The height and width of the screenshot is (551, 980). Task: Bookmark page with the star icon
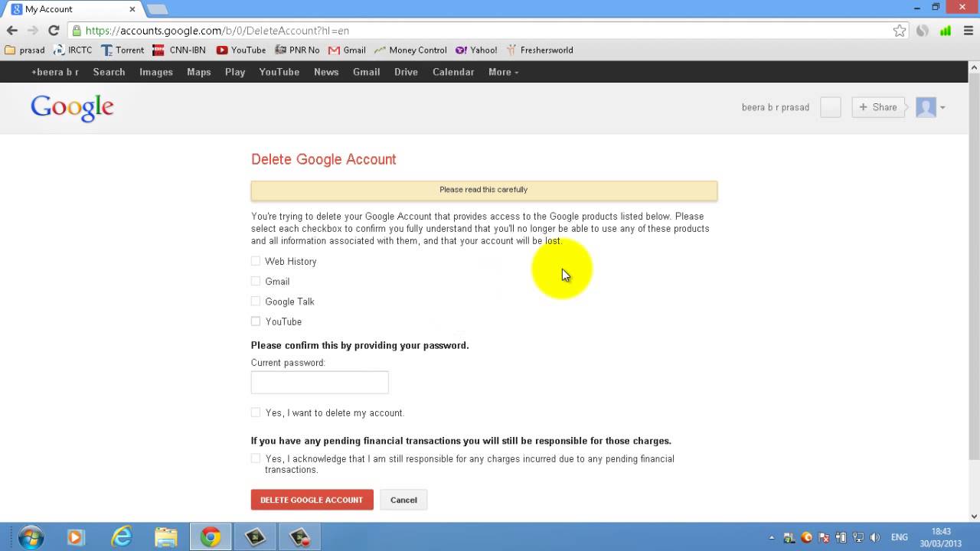[x=900, y=31]
